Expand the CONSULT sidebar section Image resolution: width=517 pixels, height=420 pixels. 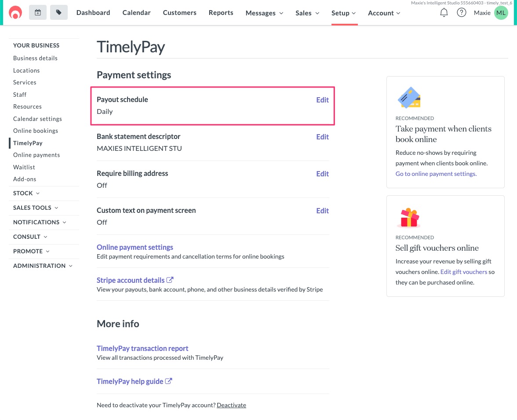pyautogui.click(x=30, y=237)
